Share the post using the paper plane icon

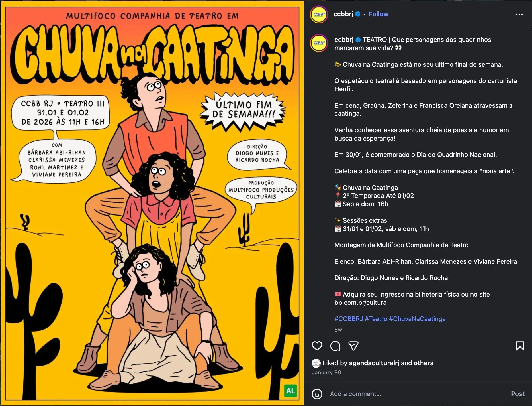click(353, 346)
